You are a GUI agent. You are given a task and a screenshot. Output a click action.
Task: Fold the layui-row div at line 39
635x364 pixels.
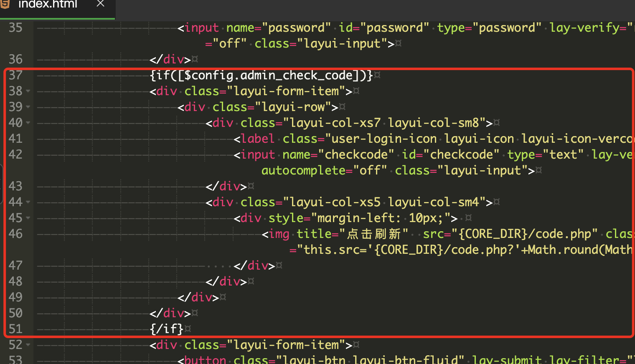[x=28, y=107]
